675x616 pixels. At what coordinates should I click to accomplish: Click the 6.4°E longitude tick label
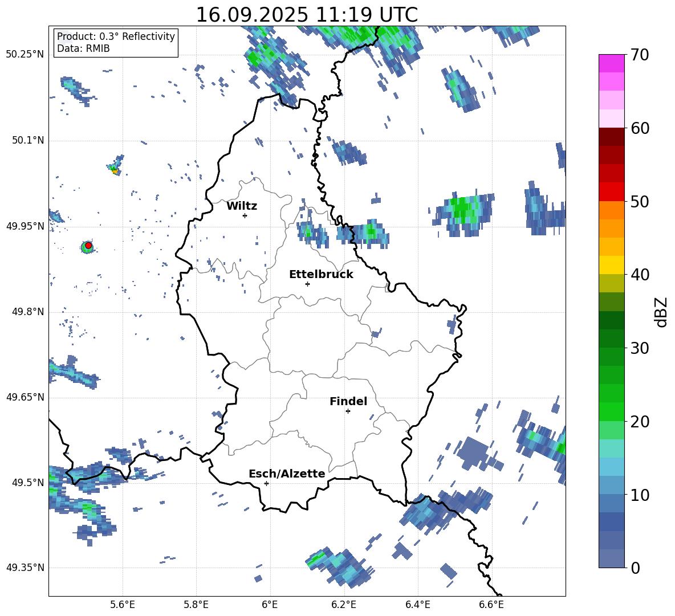point(417,605)
